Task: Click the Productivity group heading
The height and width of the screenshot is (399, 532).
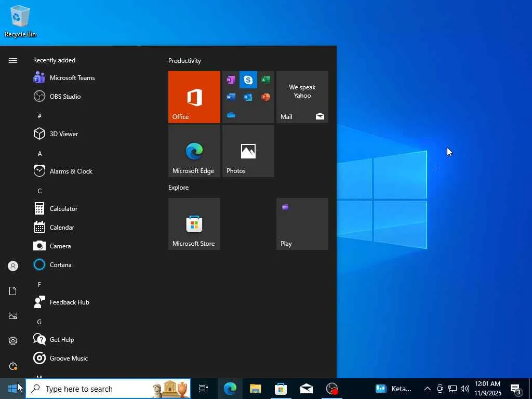Action: [x=184, y=61]
